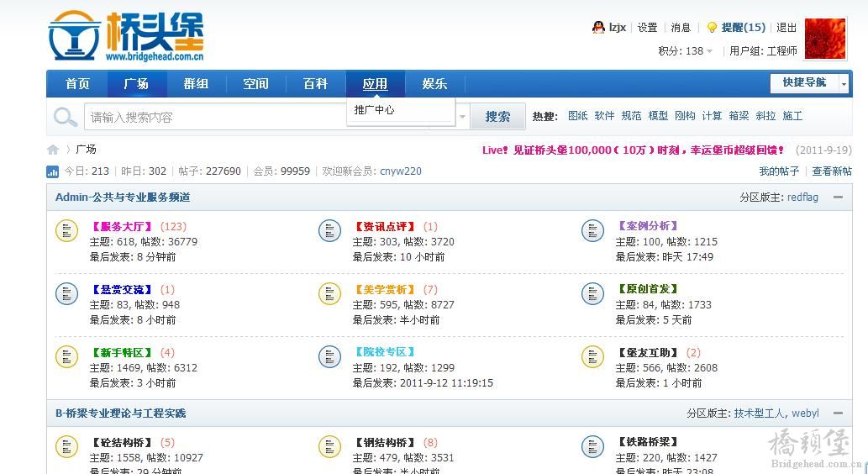Select the 广场 navigation tab

point(137,83)
